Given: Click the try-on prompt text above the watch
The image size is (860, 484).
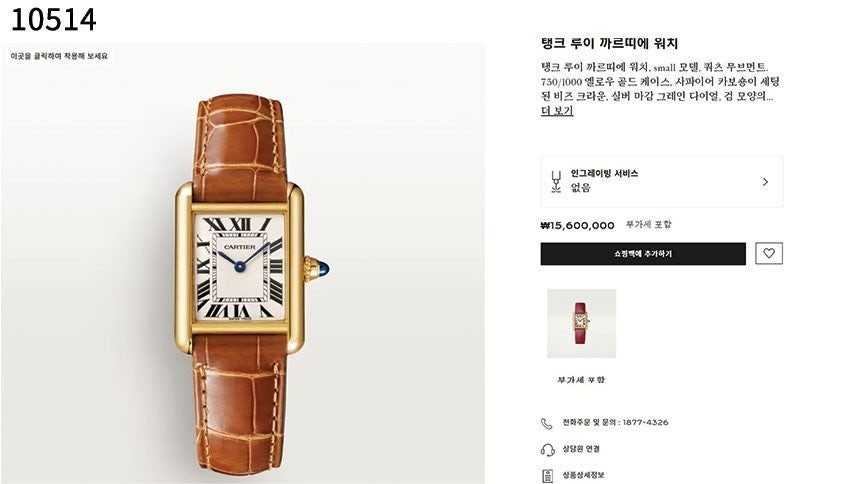Looking at the screenshot, I should 59,56.
